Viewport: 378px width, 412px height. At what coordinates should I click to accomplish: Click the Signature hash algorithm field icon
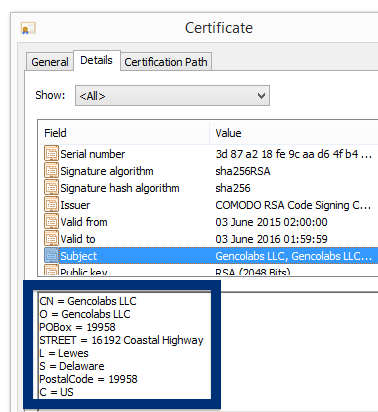click(x=51, y=188)
